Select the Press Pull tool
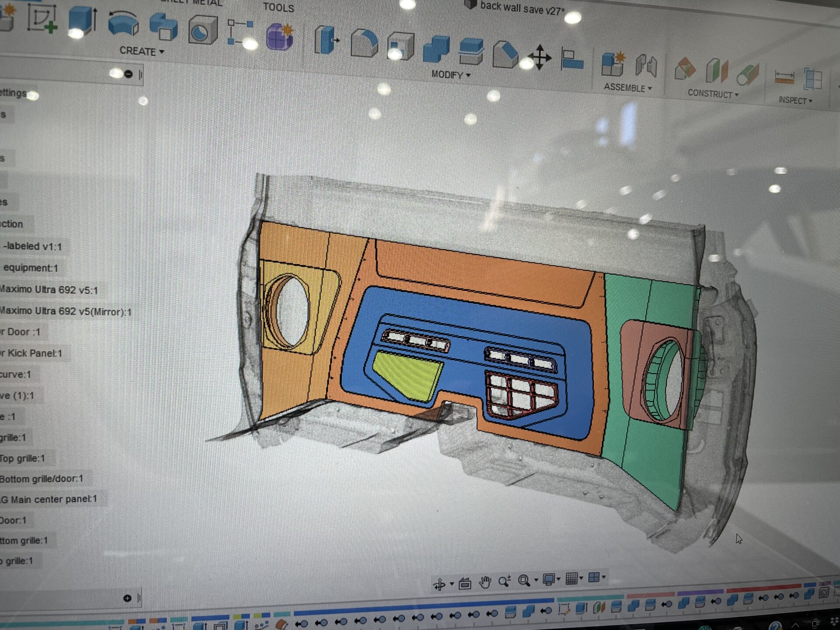 tap(326, 41)
